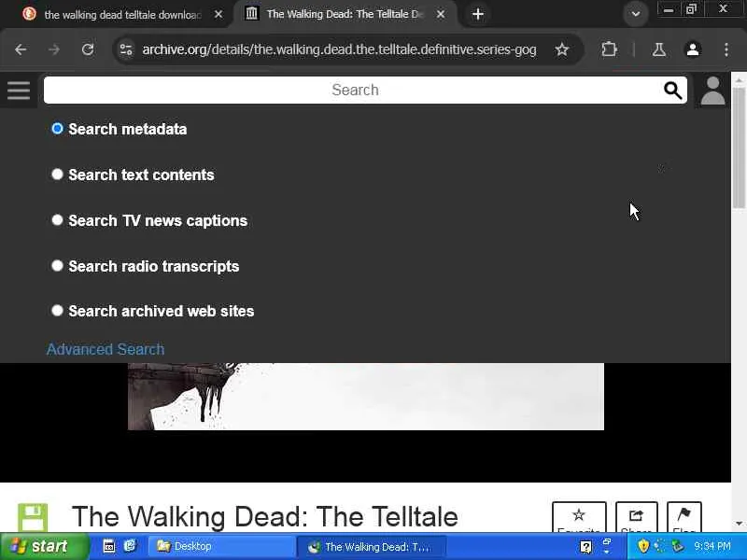Open the Windows Start menu
747x560 pixels.
coord(44,546)
